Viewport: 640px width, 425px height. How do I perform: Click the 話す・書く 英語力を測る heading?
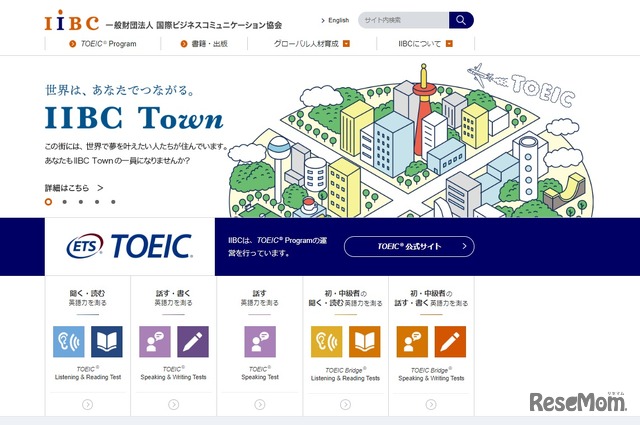point(173,298)
